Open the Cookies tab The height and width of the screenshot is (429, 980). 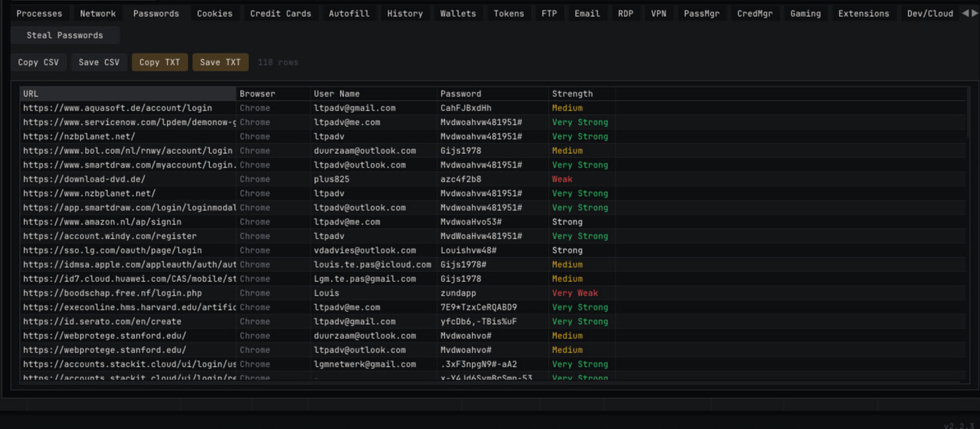215,13
